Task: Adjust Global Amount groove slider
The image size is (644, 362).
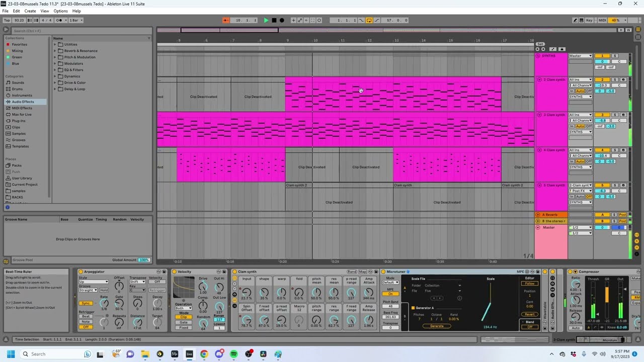Action: pos(144,260)
